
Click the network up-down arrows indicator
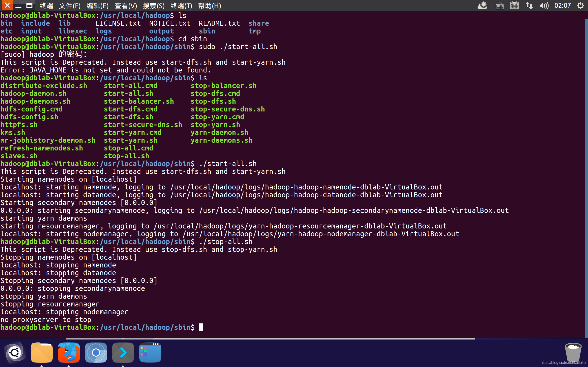point(529,6)
